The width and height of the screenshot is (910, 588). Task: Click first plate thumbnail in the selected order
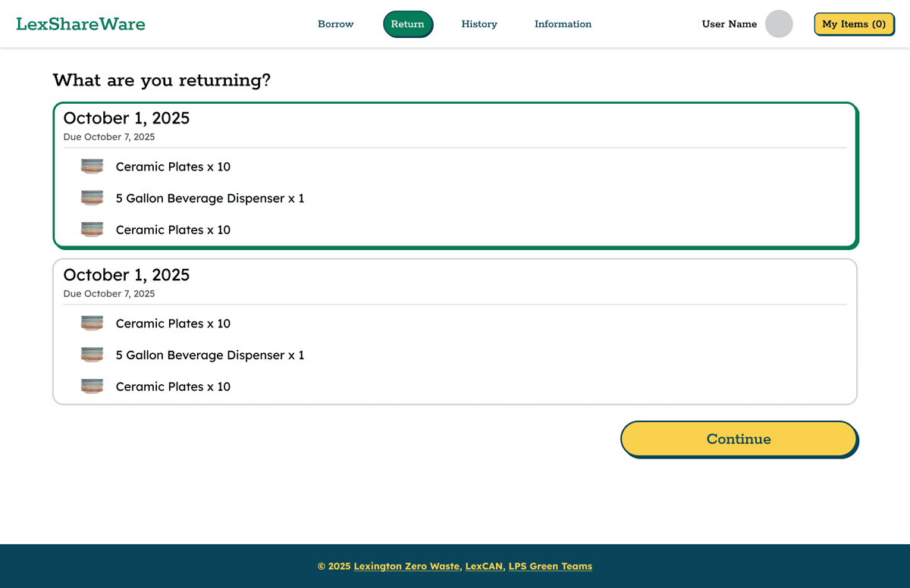click(x=92, y=167)
